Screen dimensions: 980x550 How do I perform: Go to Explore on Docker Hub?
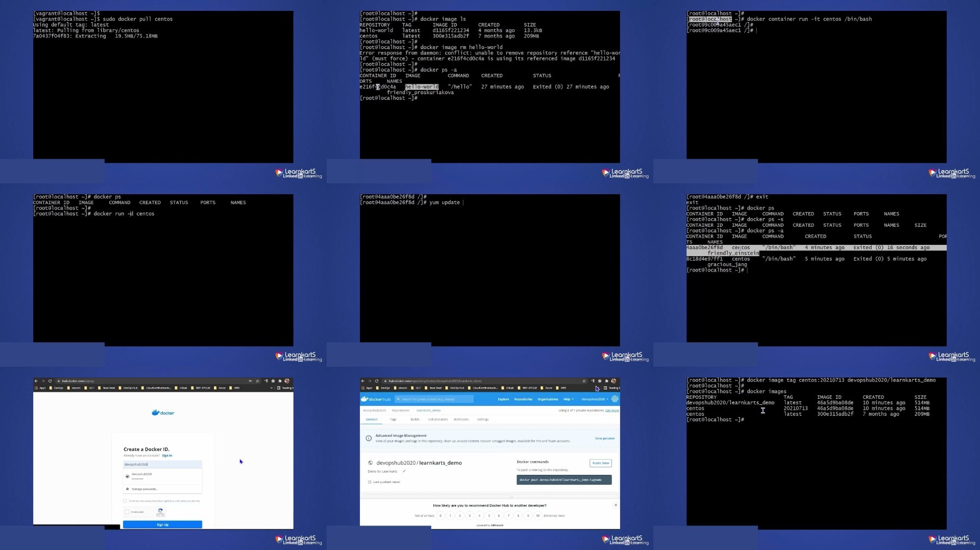click(x=504, y=399)
